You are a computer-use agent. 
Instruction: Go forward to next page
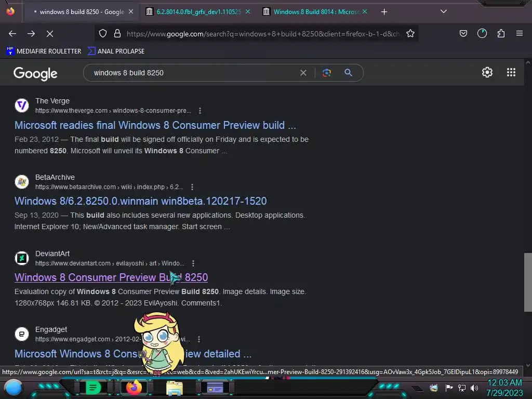31,34
